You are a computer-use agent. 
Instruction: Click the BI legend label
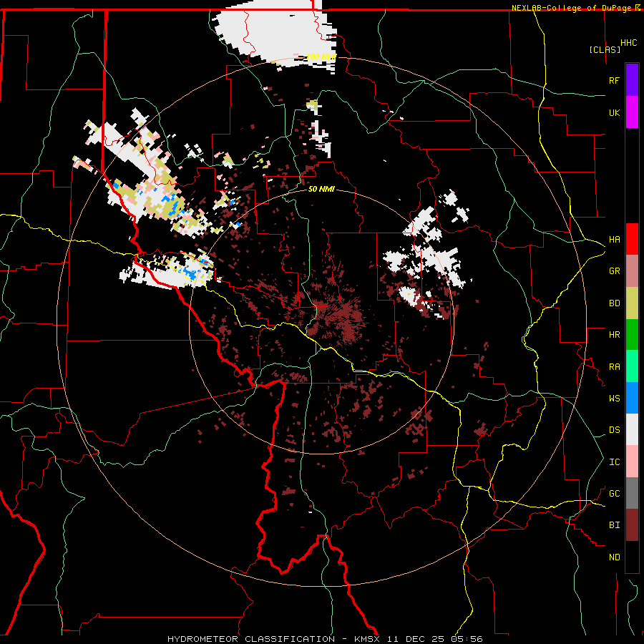click(x=614, y=525)
